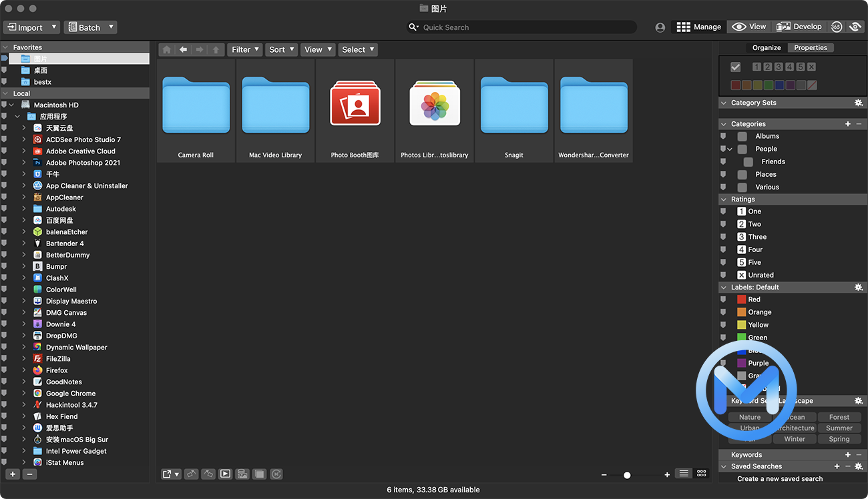Click Create a new saved search
The width and height of the screenshot is (868, 499).
[x=780, y=478]
